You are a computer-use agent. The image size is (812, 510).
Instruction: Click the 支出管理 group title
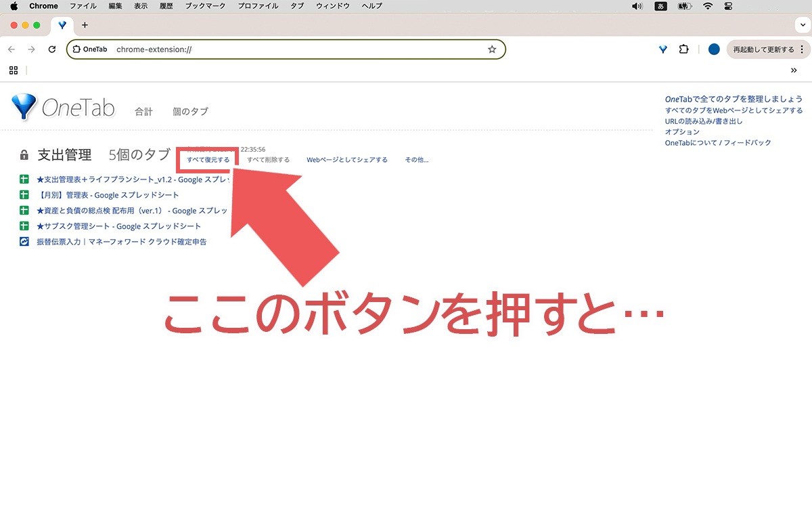click(64, 155)
